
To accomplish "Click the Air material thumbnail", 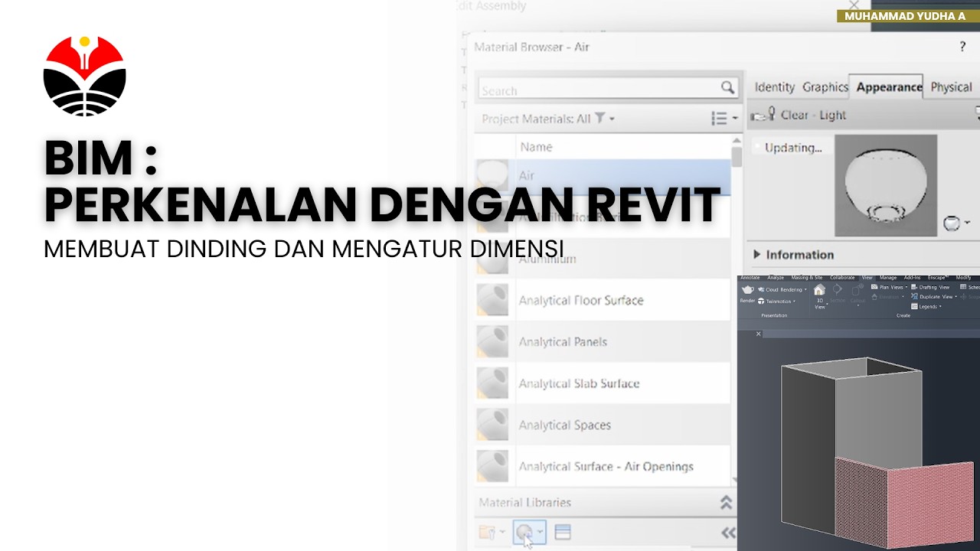I will [x=492, y=174].
